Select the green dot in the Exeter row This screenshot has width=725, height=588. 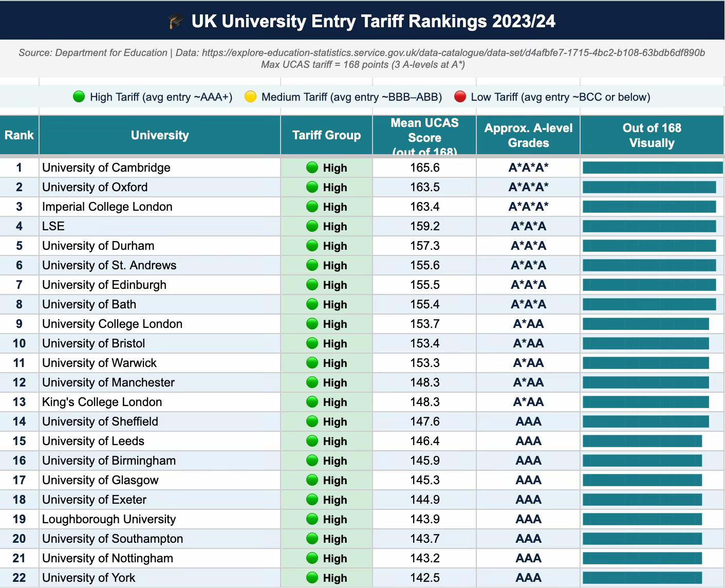tap(312, 500)
